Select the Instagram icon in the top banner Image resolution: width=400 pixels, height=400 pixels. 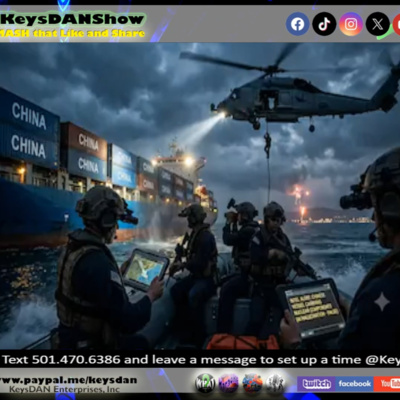point(351,24)
